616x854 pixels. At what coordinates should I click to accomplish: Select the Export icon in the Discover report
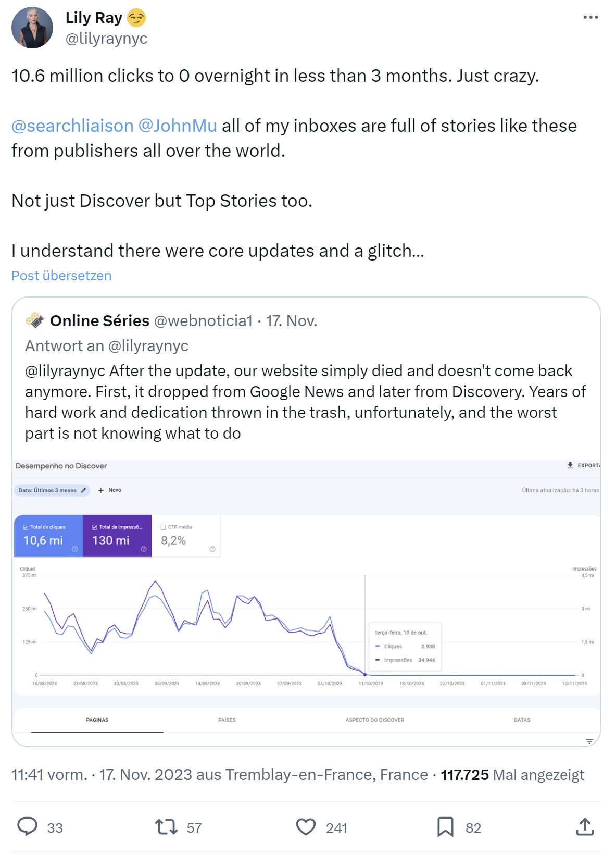point(571,464)
